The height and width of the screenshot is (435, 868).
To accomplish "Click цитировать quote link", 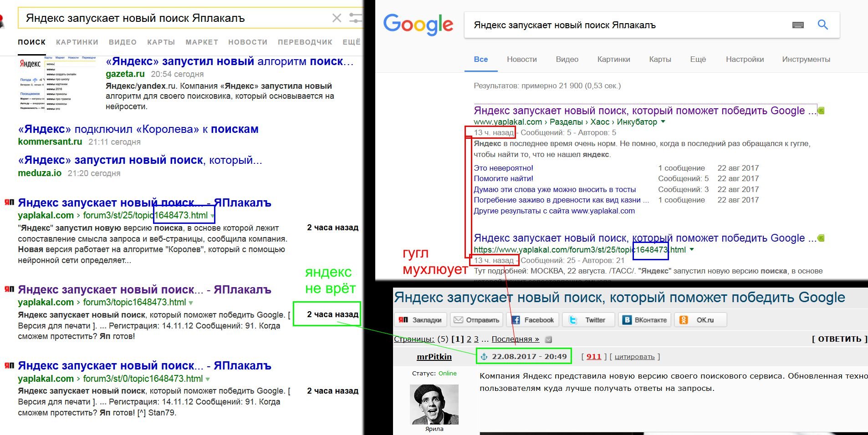I will 634,357.
